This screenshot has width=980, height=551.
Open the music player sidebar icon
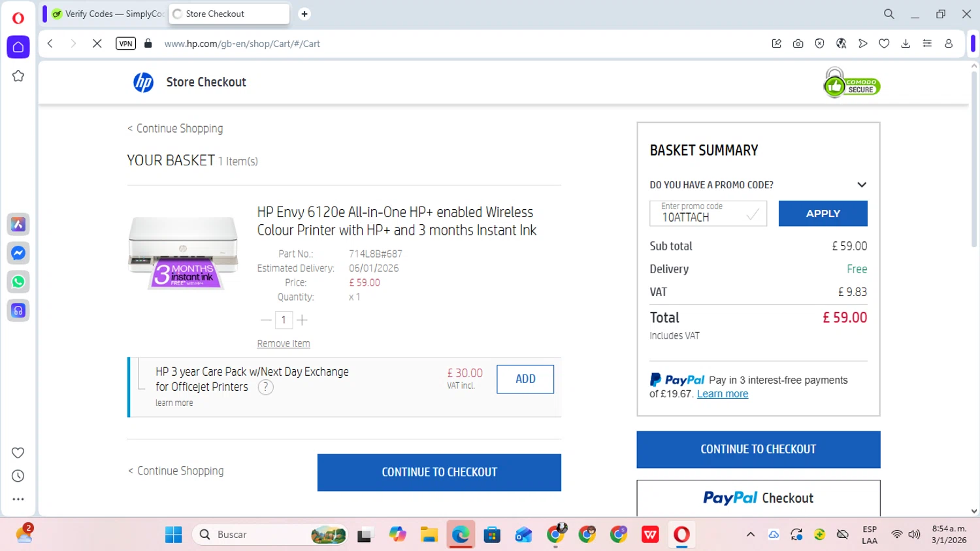(18, 310)
